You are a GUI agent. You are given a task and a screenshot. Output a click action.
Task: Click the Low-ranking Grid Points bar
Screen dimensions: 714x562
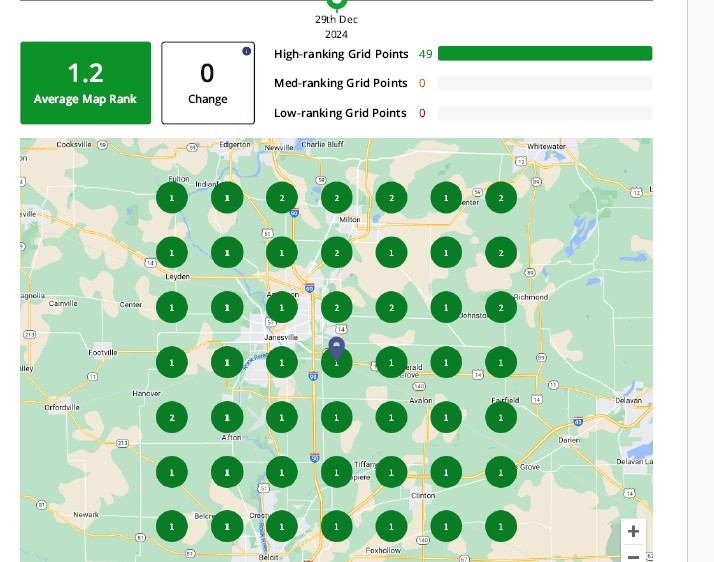tap(545, 113)
